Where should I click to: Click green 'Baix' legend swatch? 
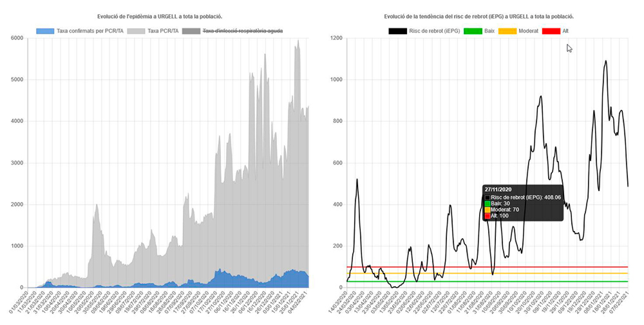pos(473,30)
